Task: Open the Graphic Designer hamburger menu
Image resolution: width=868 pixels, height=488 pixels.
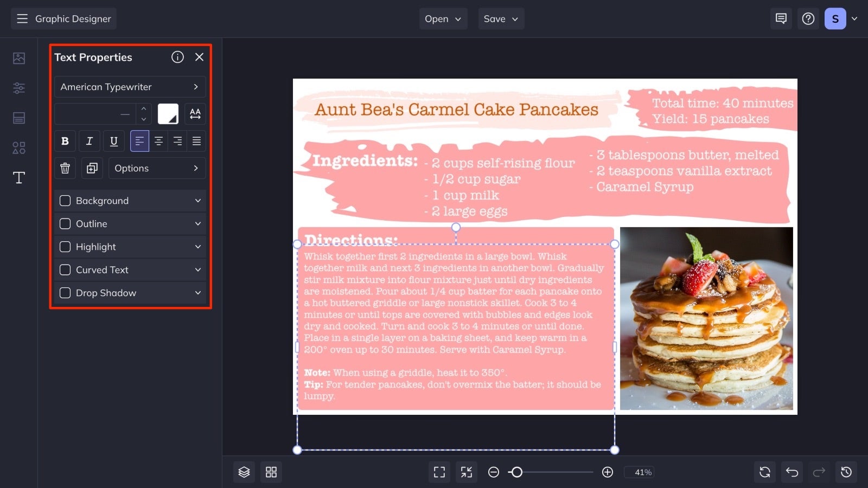Action: (22, 18)
